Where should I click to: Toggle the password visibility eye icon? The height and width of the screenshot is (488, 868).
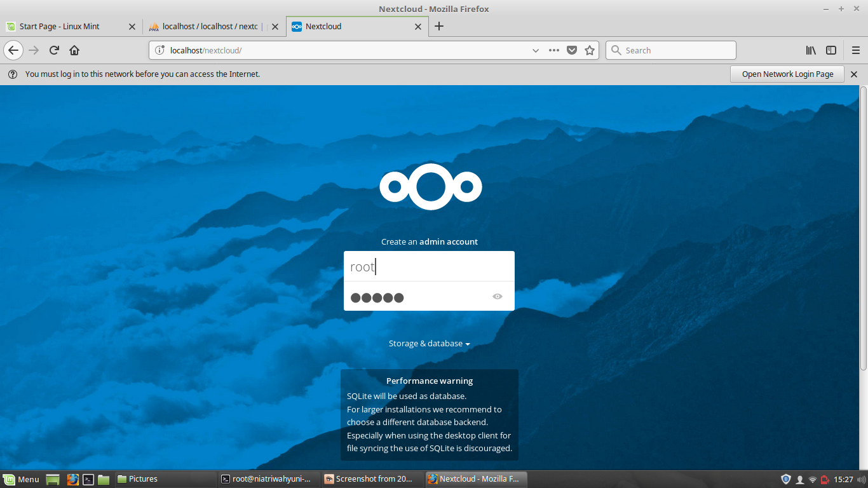498,296
